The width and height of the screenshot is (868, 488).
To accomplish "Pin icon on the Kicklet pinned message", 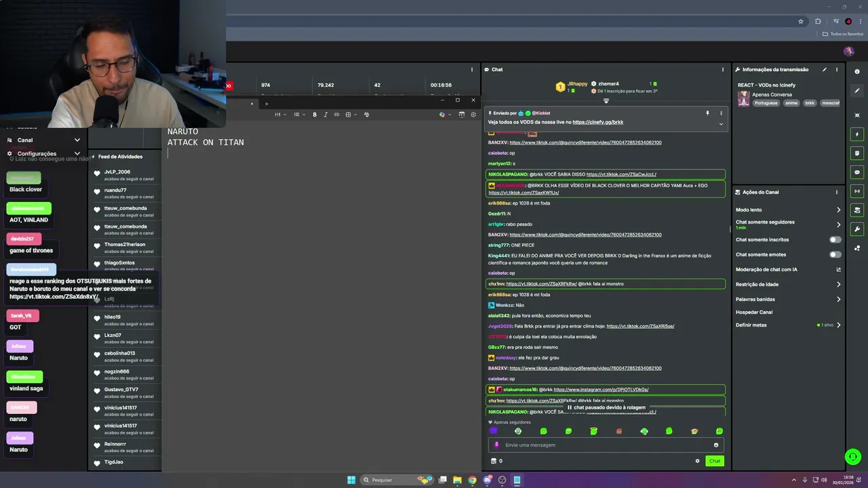I will (x=707, y=113).
